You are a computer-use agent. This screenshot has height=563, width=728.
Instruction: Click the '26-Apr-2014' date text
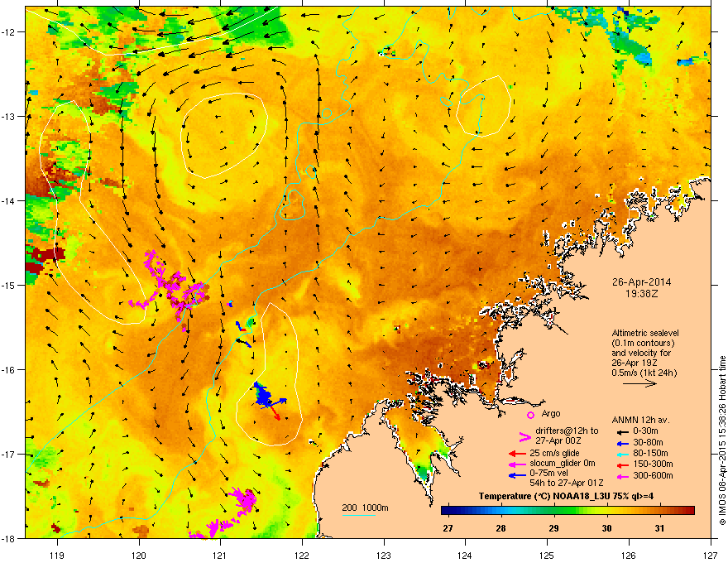tap(641, 282)
